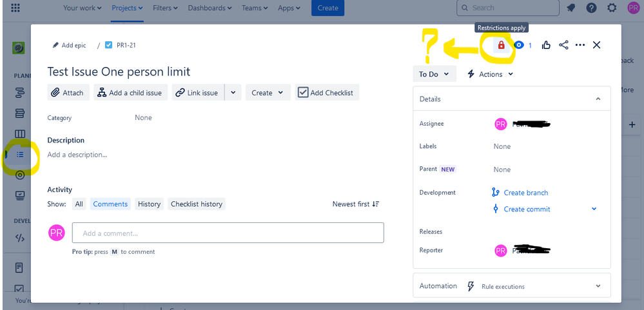Open the sidebar code brackets icon
Screen dimensions: 644x310
20,238
